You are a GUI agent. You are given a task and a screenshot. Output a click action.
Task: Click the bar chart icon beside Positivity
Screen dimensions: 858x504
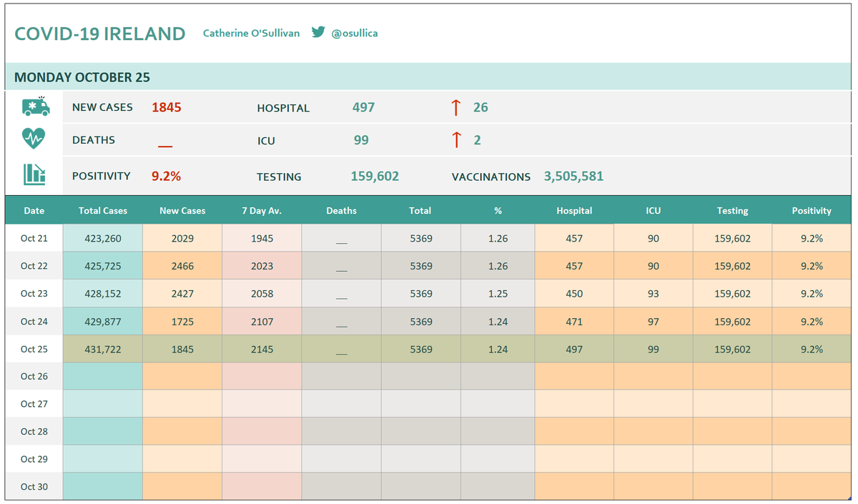pos(34,174)
